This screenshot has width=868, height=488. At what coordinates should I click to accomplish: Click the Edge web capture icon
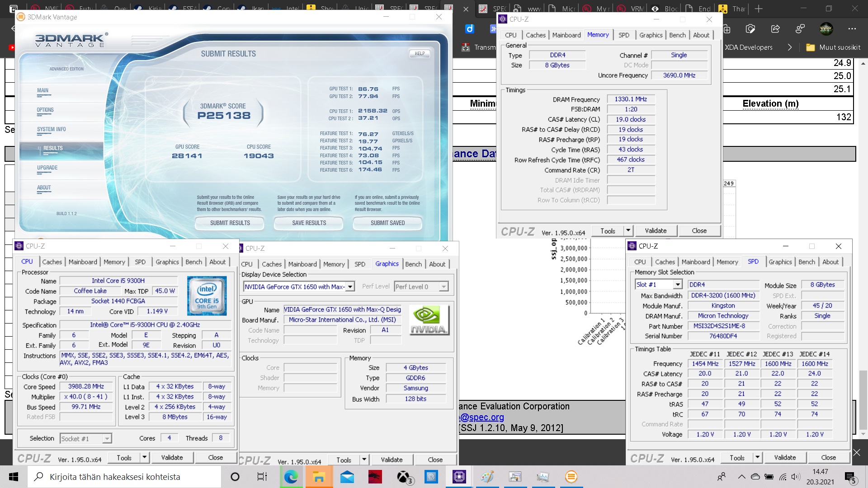(x=750, y=29)
